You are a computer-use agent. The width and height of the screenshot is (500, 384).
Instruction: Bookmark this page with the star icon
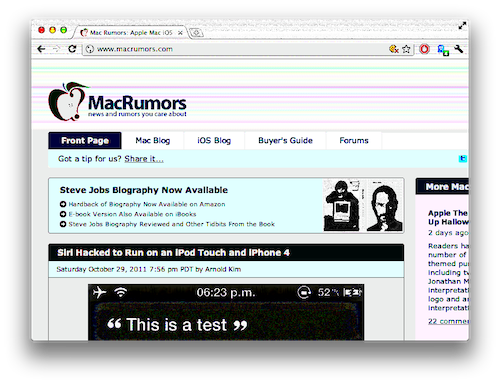(x=406, y=49)
